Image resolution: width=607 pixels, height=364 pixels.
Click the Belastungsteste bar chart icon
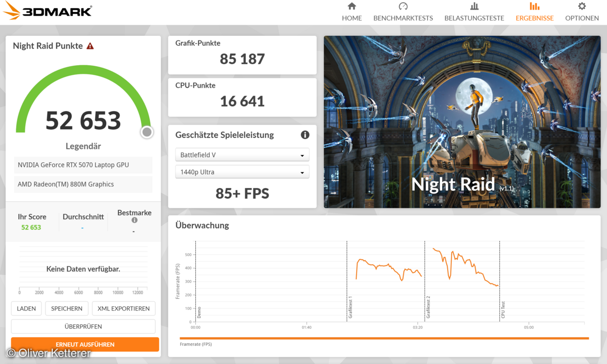point(474,7)
